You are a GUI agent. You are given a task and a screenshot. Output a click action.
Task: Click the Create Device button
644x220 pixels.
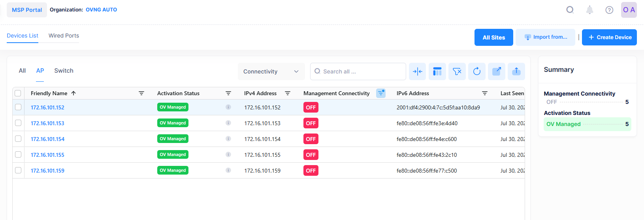[609, 38]
